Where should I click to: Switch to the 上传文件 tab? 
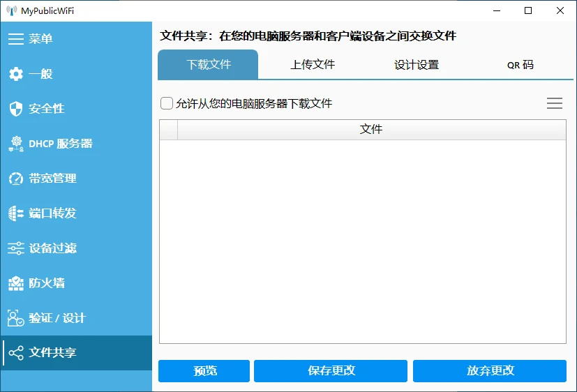[x=313, y=65]
